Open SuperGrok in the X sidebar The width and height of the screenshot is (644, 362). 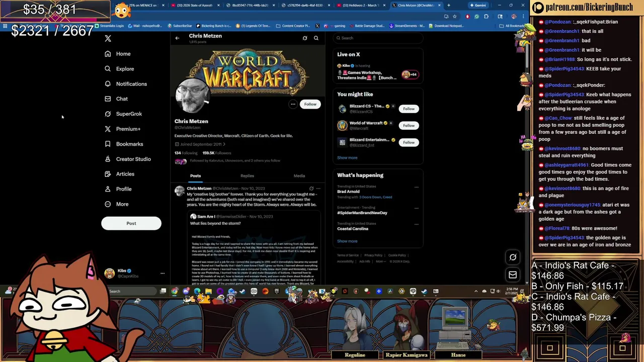123,114
